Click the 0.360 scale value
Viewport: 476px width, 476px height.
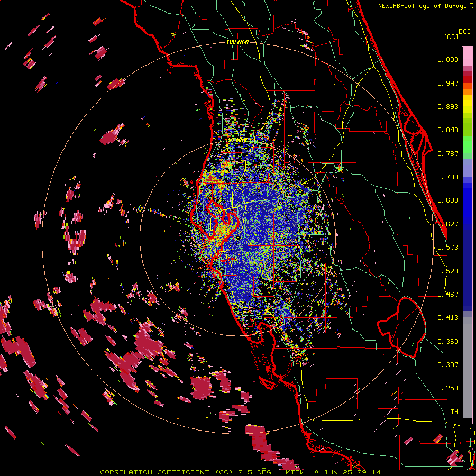pos(448,342)
